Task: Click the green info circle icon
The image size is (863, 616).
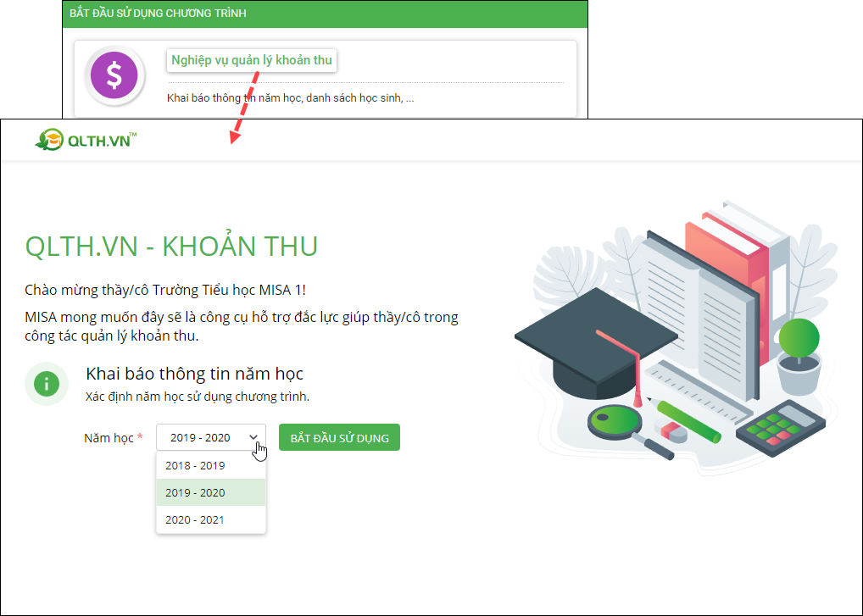Action: (x=47, y=384)
